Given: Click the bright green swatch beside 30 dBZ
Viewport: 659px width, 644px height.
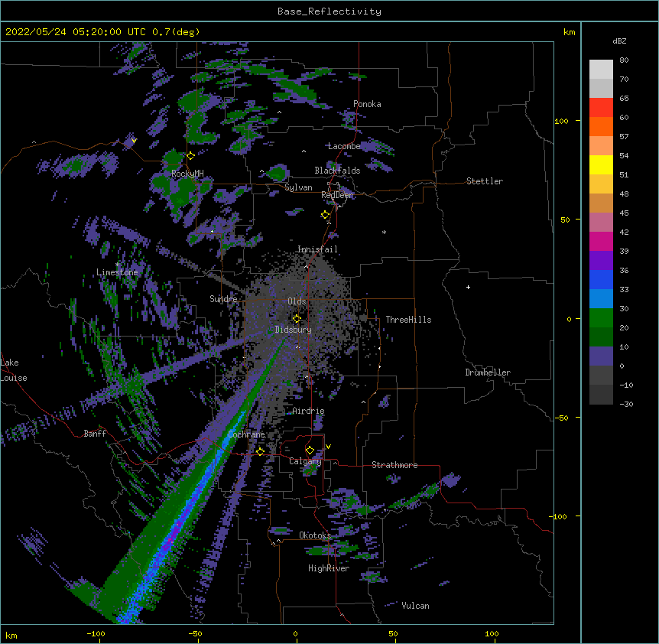Looking at the screenshot, I should coord(601,318).
